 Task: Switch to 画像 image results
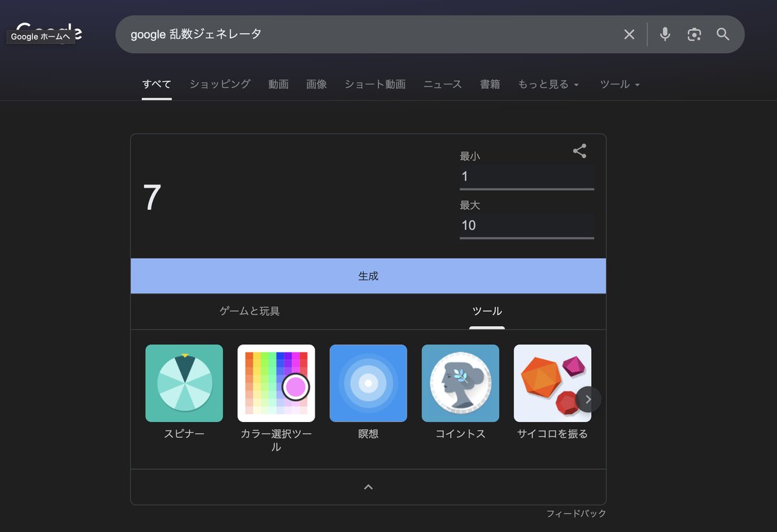pyautogui.click(x=317, y=84)
